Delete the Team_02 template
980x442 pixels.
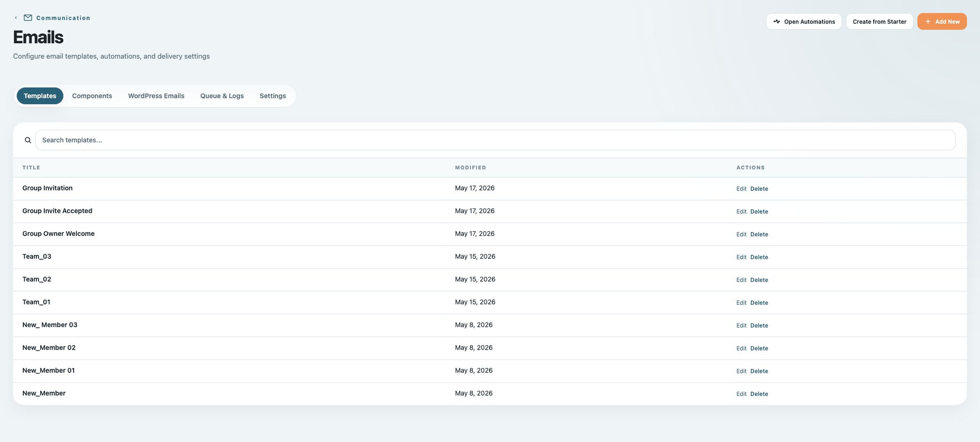point(759,280)
